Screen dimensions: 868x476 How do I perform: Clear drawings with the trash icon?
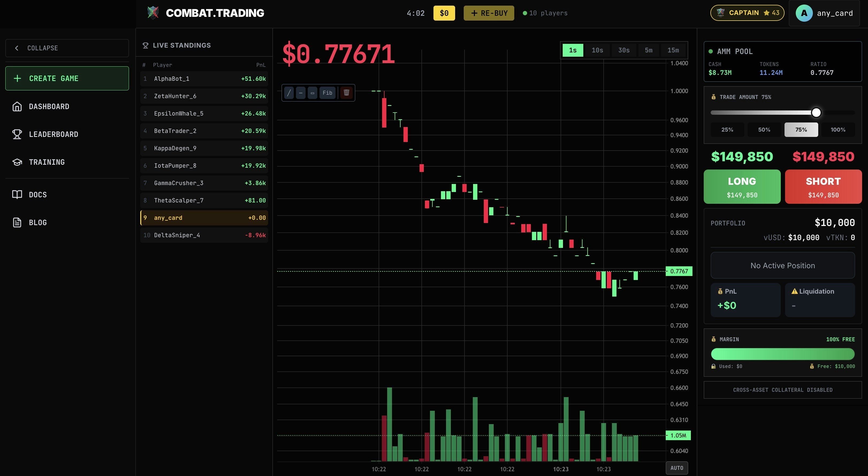(346, 93)
